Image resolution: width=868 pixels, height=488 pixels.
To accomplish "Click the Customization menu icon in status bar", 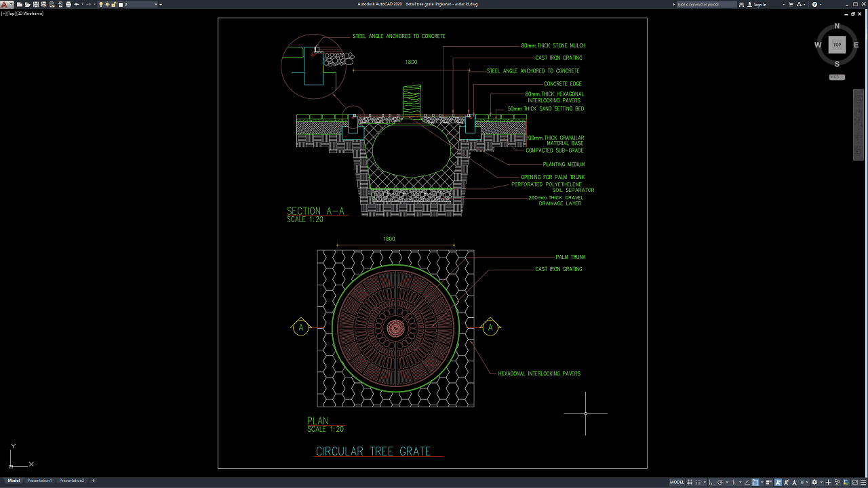I will [x=862, y=482].
